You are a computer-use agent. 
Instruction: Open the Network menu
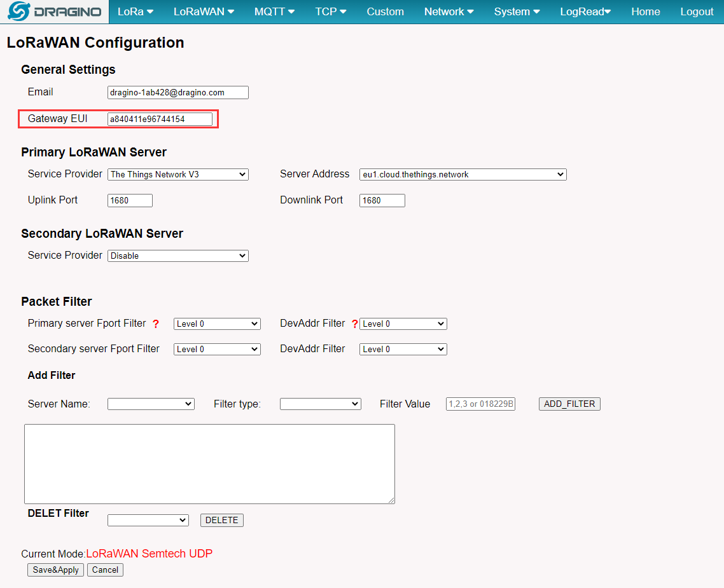(x=449, y=11)
